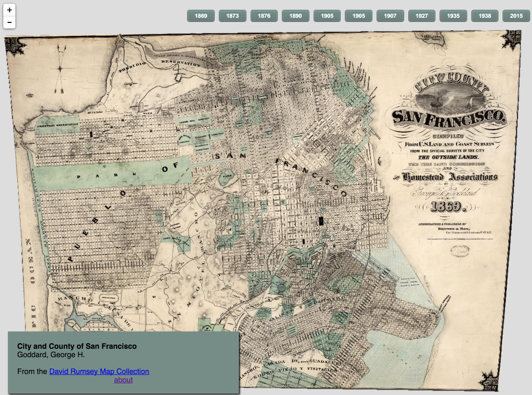View the 1927 map
This screenshot has height=395, width=532.
click(422, 16)
